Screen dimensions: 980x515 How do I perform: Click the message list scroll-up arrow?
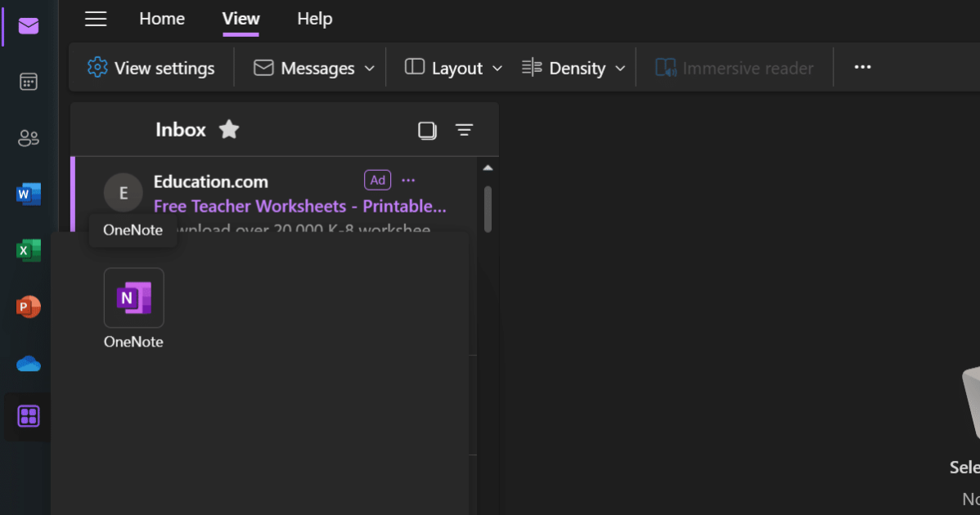click(488, 168)
